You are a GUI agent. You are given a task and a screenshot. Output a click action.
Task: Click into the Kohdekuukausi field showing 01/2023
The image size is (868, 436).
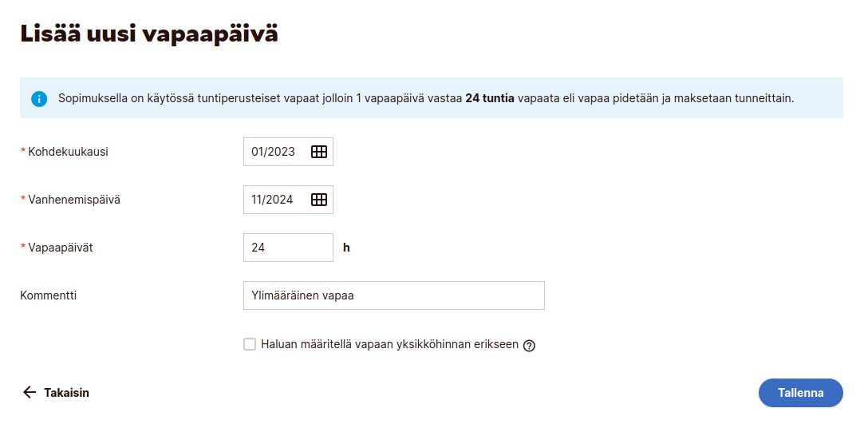[275, 152]
